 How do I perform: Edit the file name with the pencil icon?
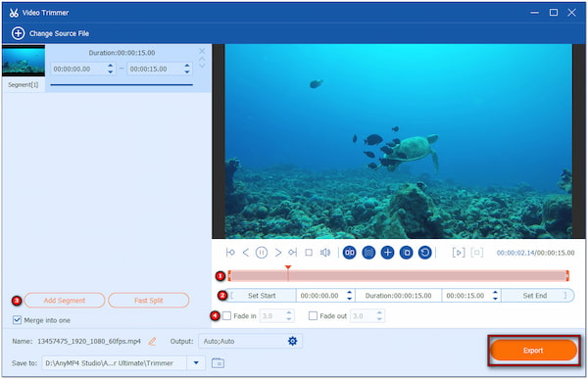[152, 341]
